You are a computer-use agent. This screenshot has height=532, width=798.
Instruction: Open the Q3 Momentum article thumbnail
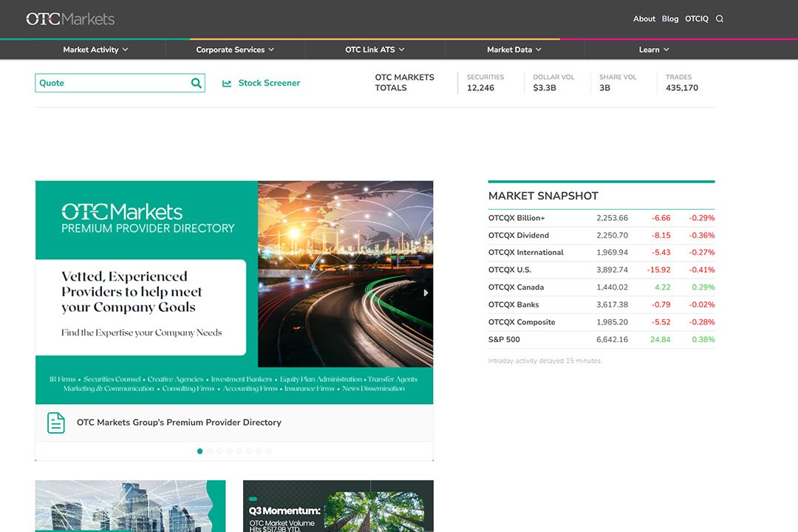338,507
